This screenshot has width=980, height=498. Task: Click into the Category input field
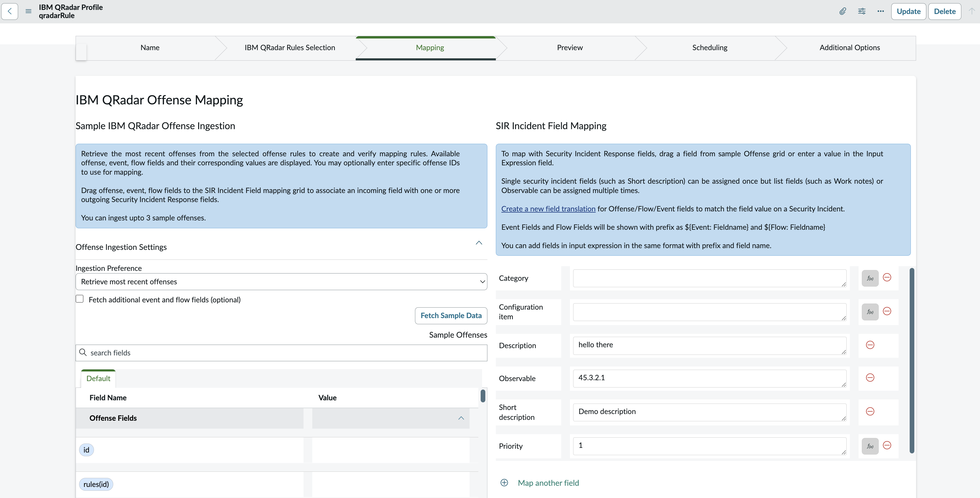pos(709,278)
